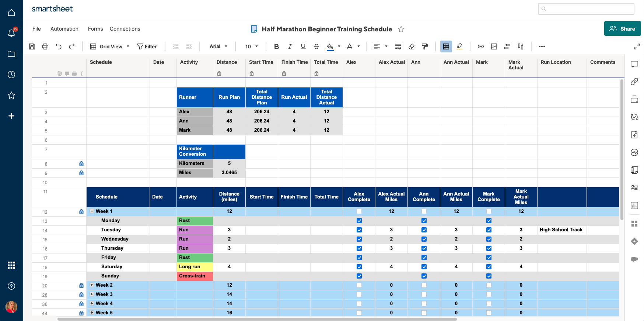
Task: Open the Connections menu
Action: pyautogui.click(x=125, y=29)
